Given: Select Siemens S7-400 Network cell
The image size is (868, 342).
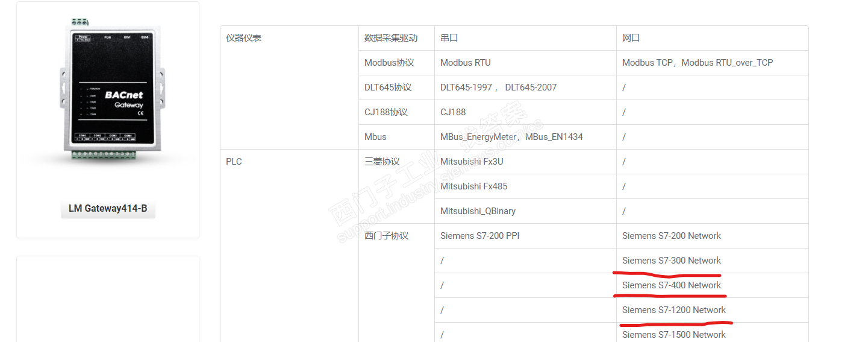Looking at the screenshot, I should click(x=712, y=285).
